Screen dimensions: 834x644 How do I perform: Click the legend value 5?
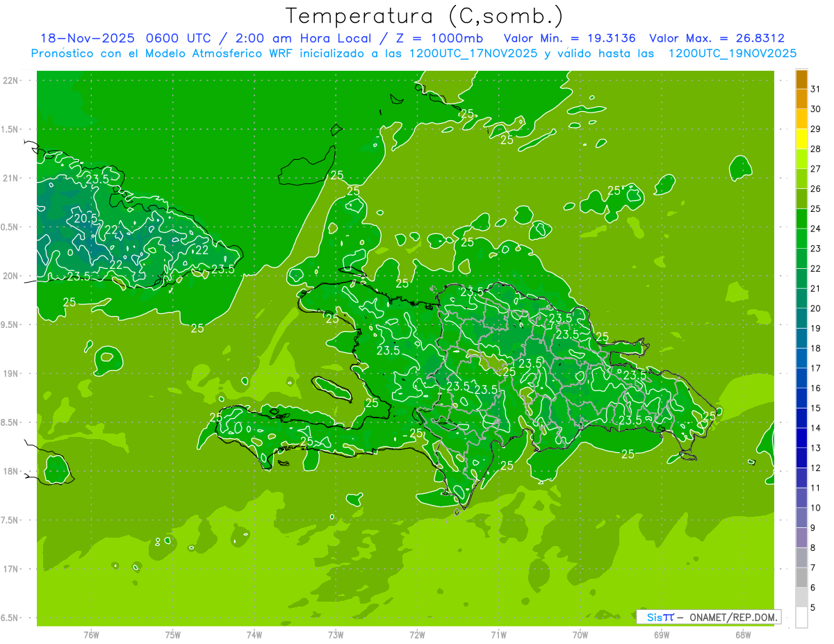(813, 608)
